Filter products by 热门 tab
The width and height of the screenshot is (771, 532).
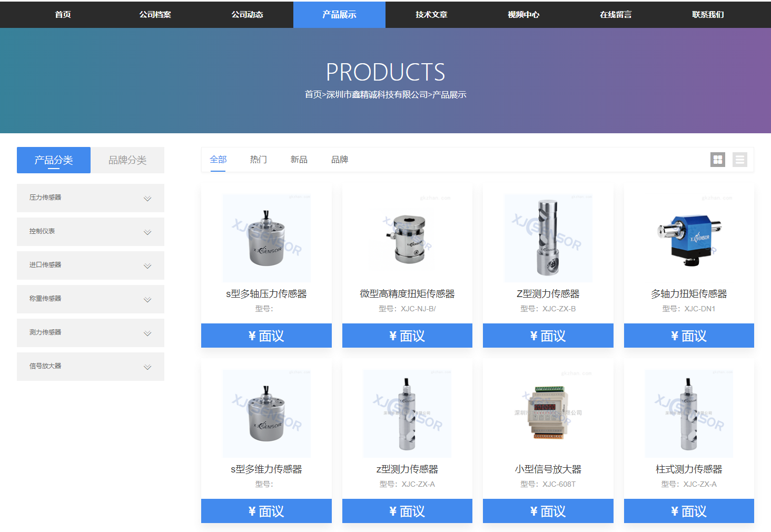point(258,160)
